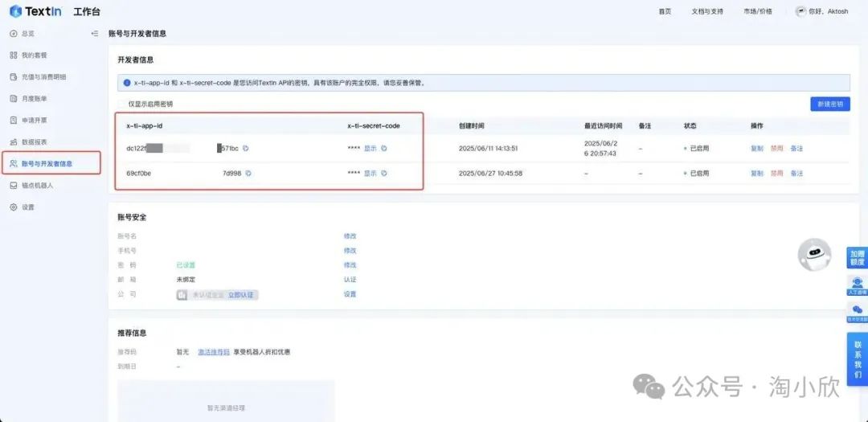Click the 2025/06/27 10:45:58 creation time
The image size is (868, 422).
490,174
